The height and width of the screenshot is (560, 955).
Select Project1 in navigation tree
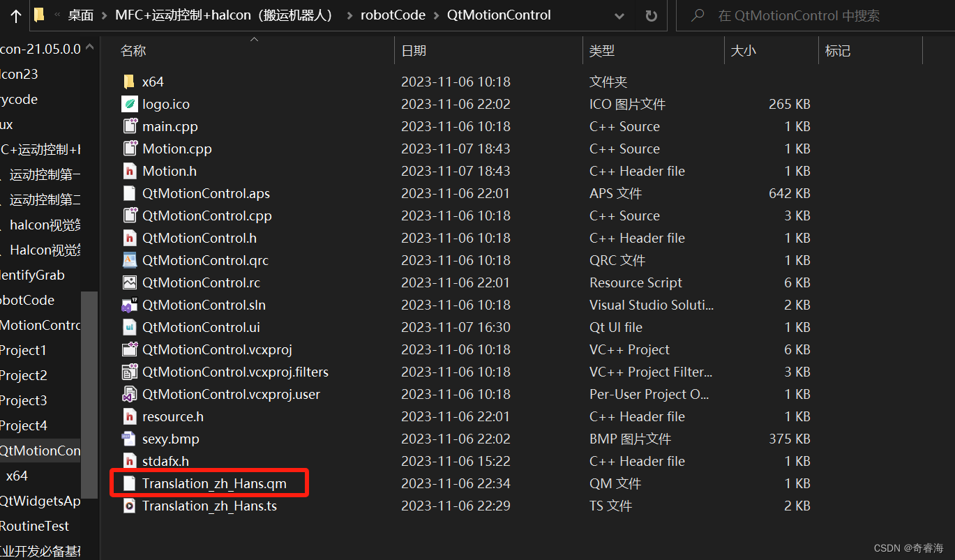pos(23,350)
